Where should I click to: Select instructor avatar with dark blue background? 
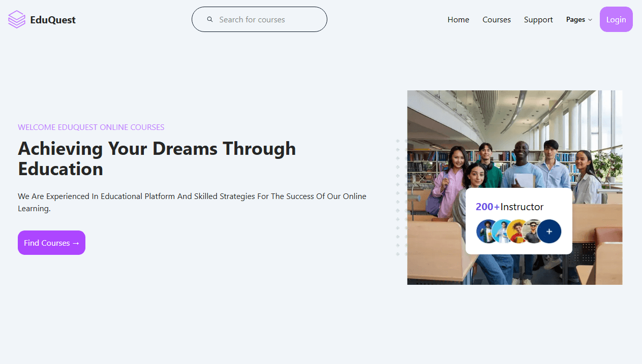[x=486, y=231]
